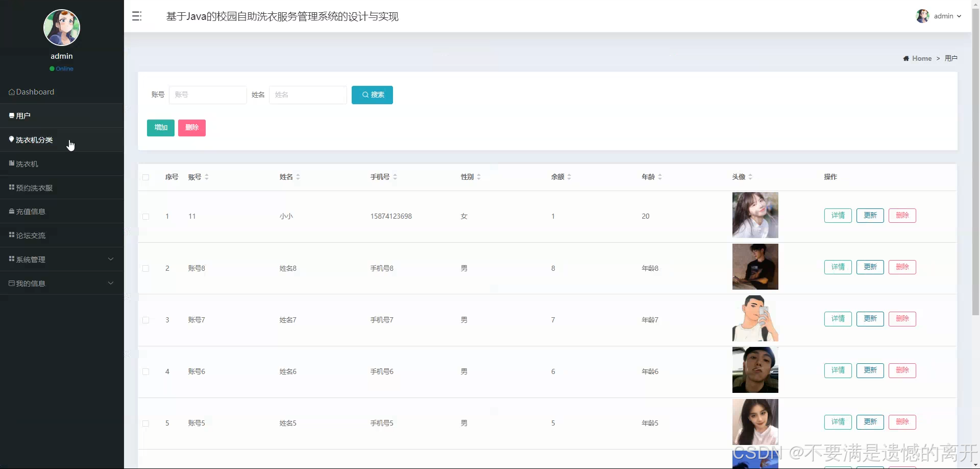Click the 手机号7 cell
980x469 pixels.
[382, 320]
